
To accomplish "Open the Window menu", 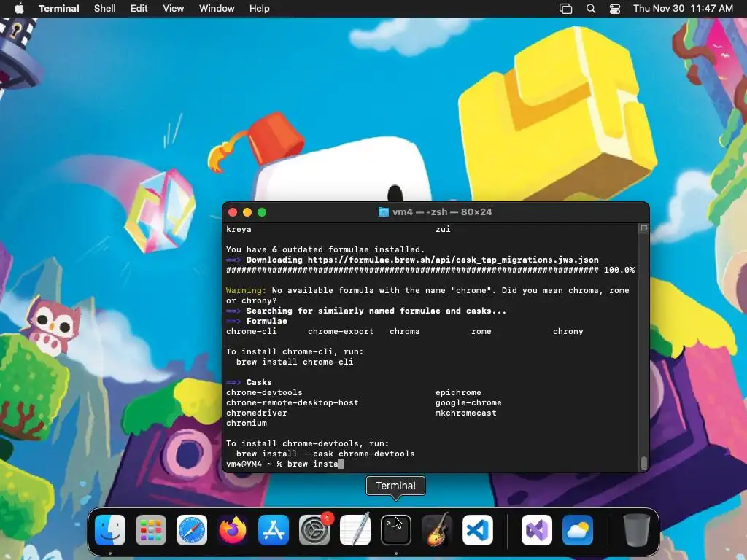I will 217,9.
